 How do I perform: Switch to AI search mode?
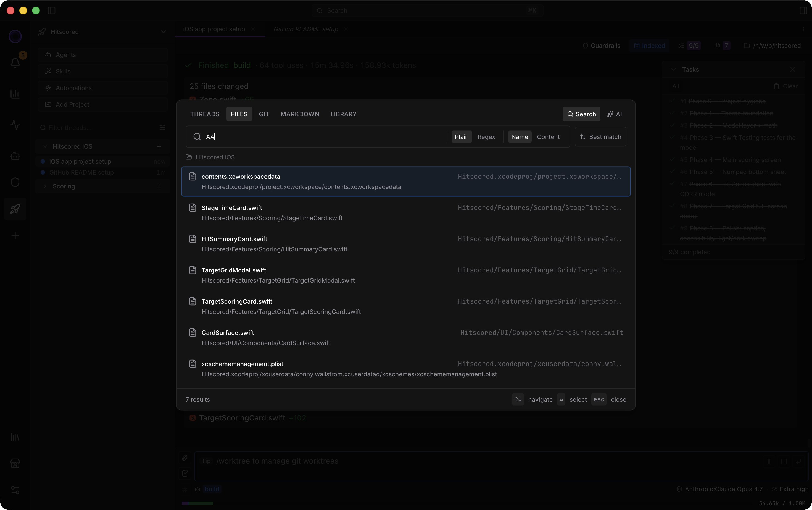615,114
